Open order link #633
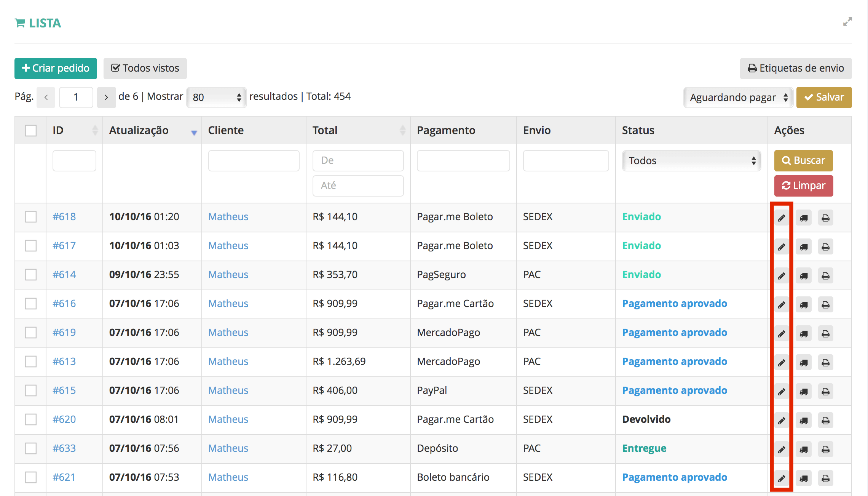The image size is (868, 496). pos(64,448)
